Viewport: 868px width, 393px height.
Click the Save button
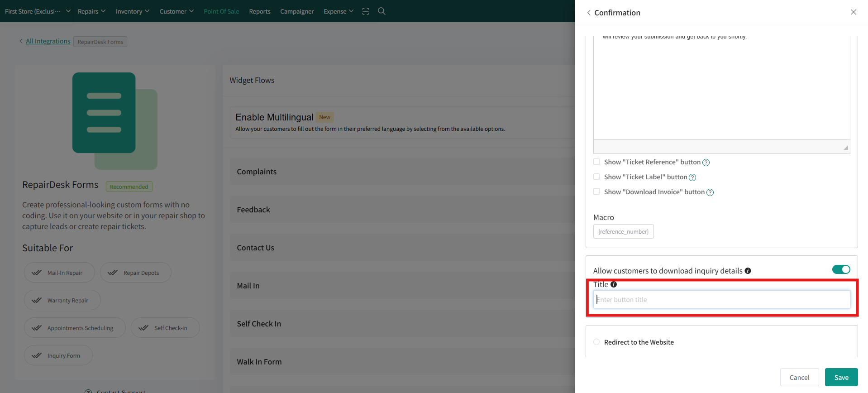pyautogui.click(x=841, y=377)
